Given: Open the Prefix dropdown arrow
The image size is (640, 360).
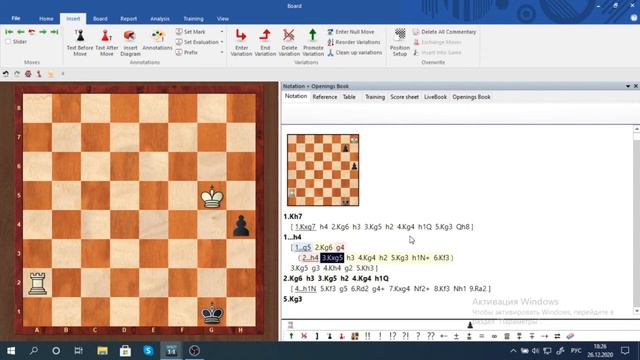Looking at the screenshot, I should (222, 52).
